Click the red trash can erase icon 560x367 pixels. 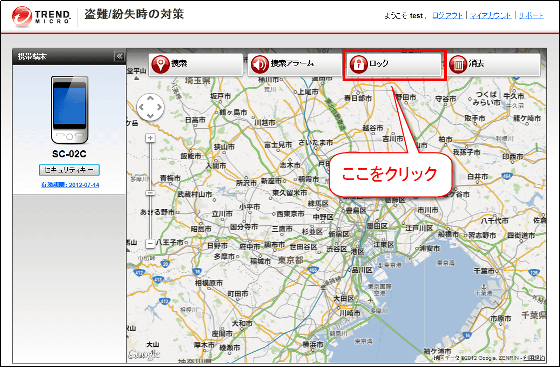pos(458,65)
